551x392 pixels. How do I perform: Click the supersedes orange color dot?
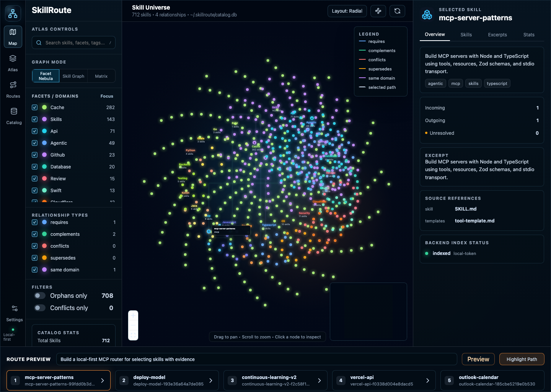pos(44,258)
